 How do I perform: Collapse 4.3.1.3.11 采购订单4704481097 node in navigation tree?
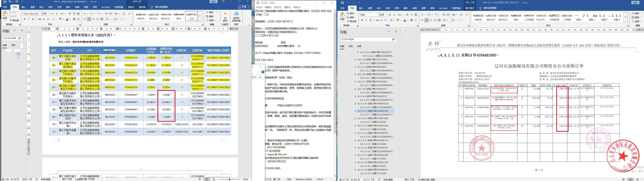(x=355, y=111)
